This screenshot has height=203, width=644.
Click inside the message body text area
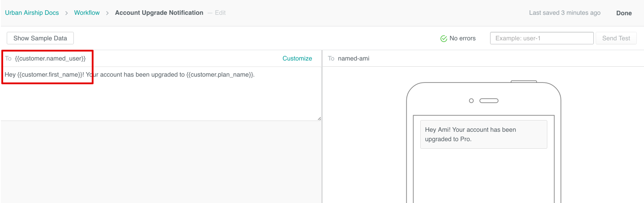161,99
